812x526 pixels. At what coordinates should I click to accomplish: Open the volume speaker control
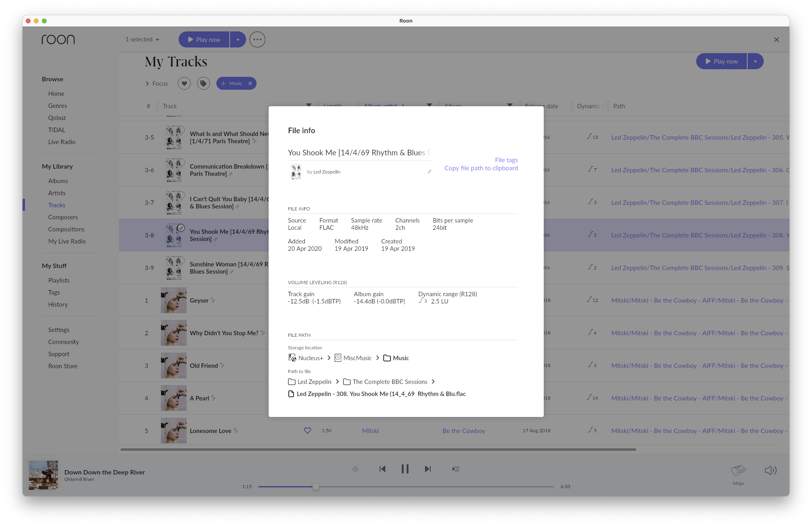771,470
